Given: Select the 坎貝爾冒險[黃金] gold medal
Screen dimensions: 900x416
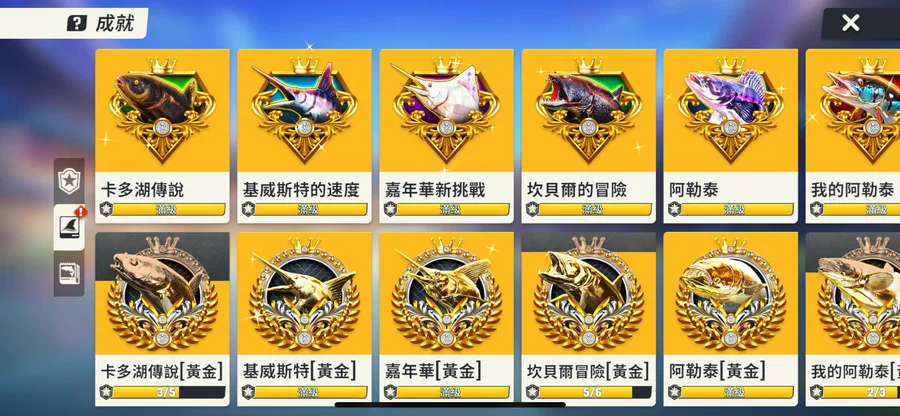Looking at the screenshot, I should (x=588, y=294).
